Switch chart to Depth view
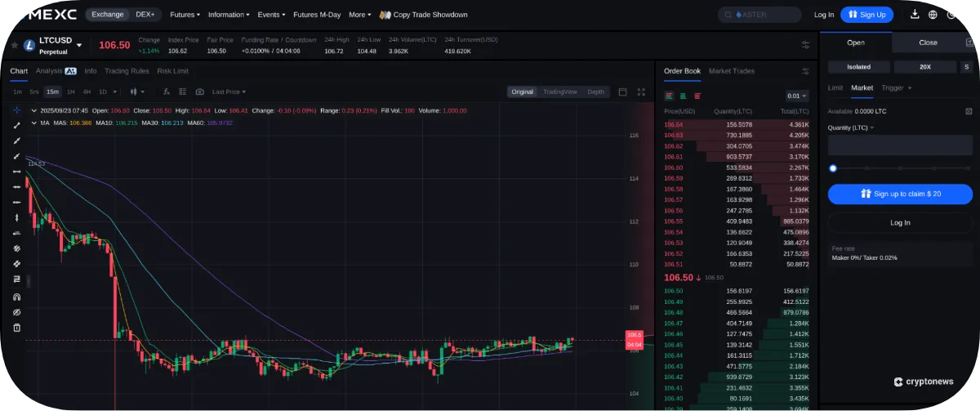 coord(596,92)
